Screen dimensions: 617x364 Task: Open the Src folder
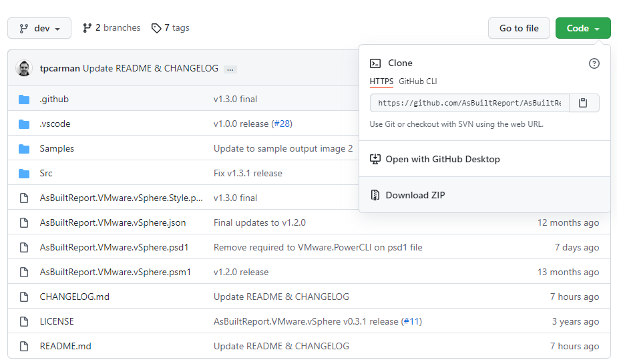pos(46,173)
